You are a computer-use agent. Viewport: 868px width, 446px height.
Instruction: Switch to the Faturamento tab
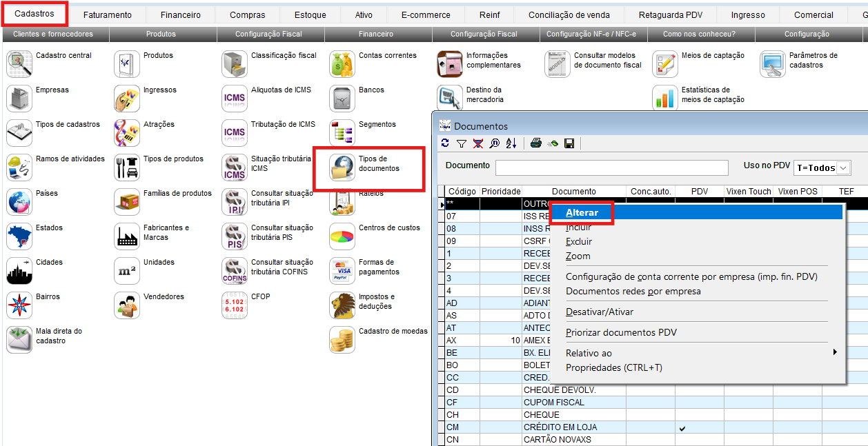(x=107, y=14)
